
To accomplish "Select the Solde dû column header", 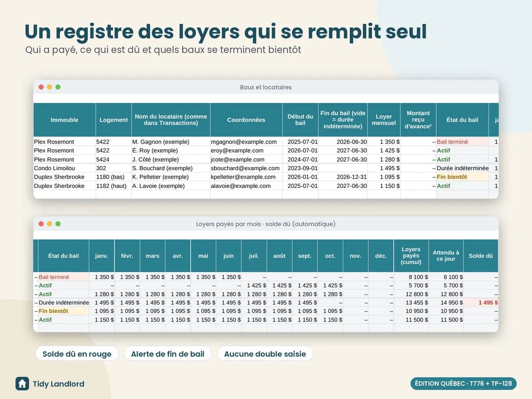I will [481, 256].
